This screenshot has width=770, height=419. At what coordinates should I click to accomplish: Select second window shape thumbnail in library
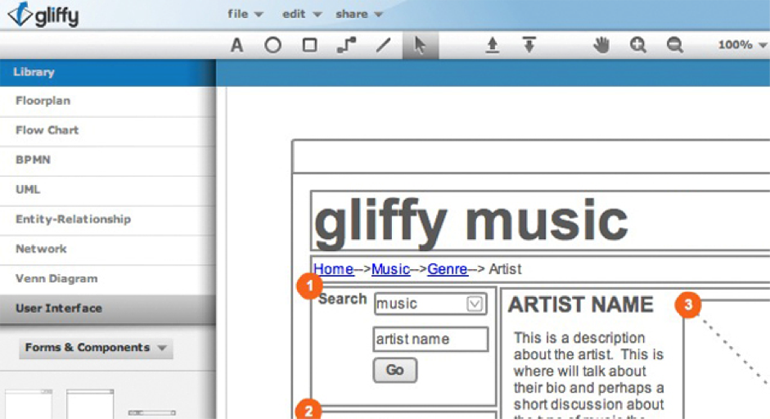pos(90,404)
